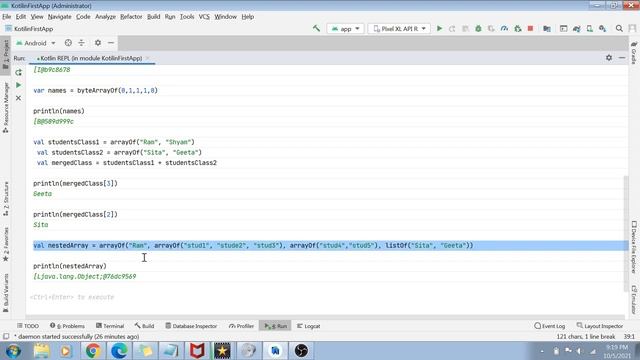Screen dimensions: 640x360
Task: Click the REPL vertical scrollbar
Action: tap(626, 233)
